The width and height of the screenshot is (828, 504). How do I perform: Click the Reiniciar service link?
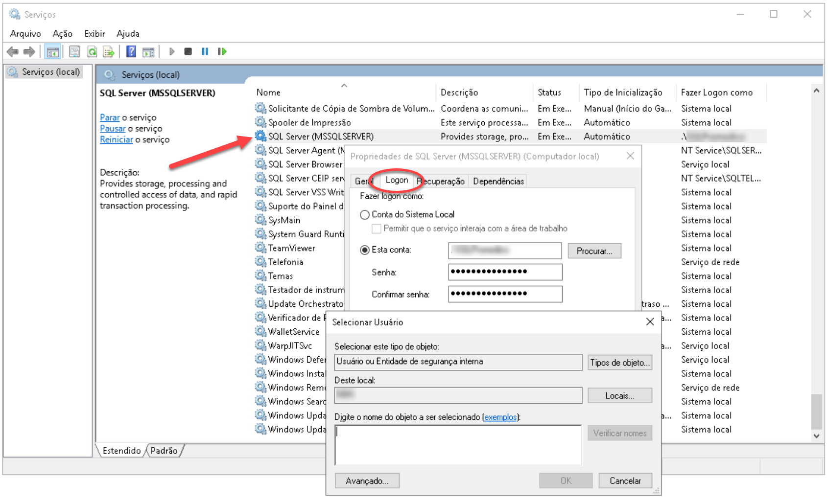pyautogui.click(x=116, y=140)
